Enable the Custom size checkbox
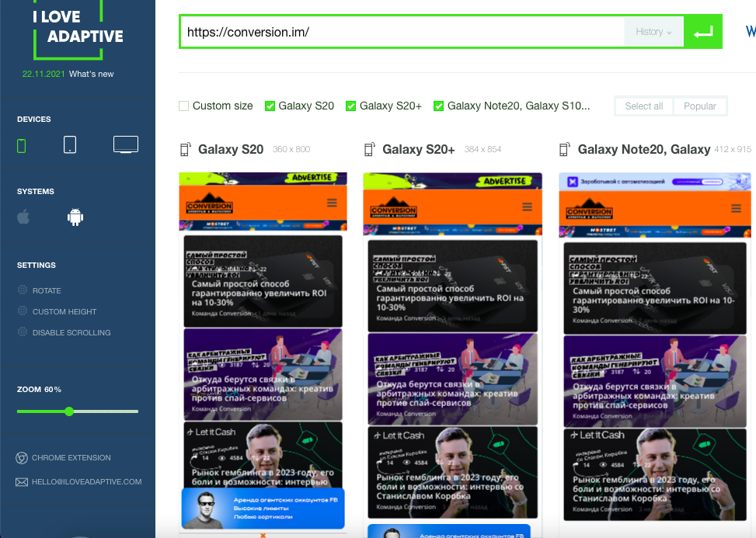Viewport: 756px width, 538px height. (x=183, y=106)
